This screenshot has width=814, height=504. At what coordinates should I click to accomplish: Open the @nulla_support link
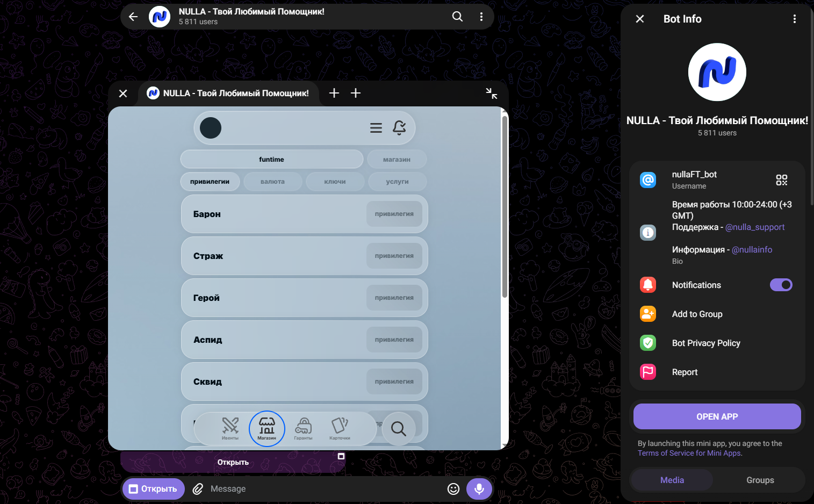tap(755, 227)
